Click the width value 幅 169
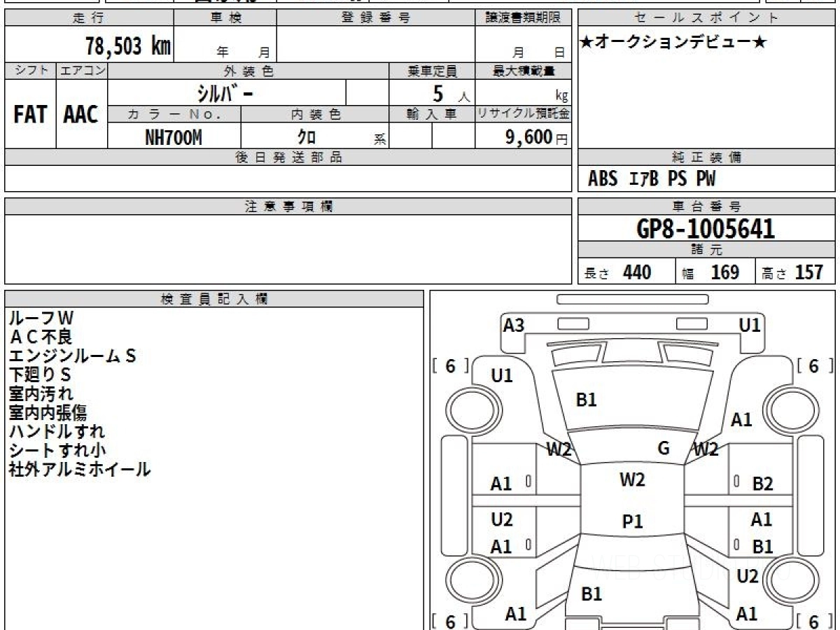Viewport: 840px width, 630px height. click(x=711, y=272)
